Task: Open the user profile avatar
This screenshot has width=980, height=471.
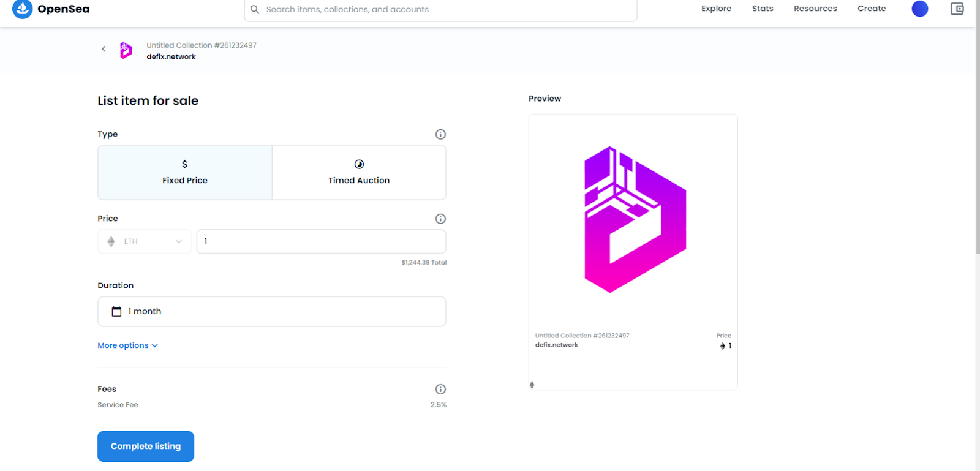Action: point(920,9)
